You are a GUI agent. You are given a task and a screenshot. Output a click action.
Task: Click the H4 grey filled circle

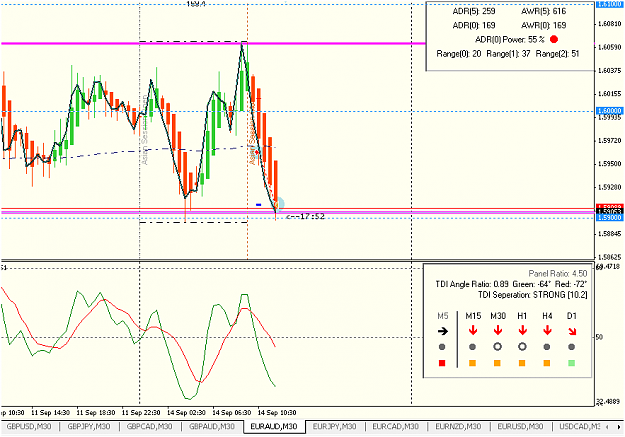pyautogui.click(x=547, y=347)
